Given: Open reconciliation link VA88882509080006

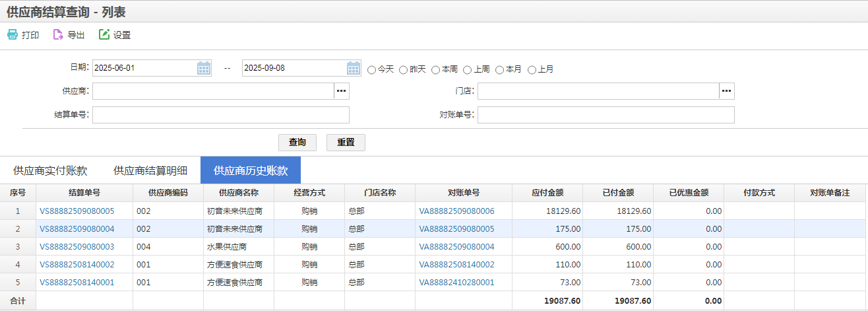Looking at the screenshot, I should [x=456, y=211].
